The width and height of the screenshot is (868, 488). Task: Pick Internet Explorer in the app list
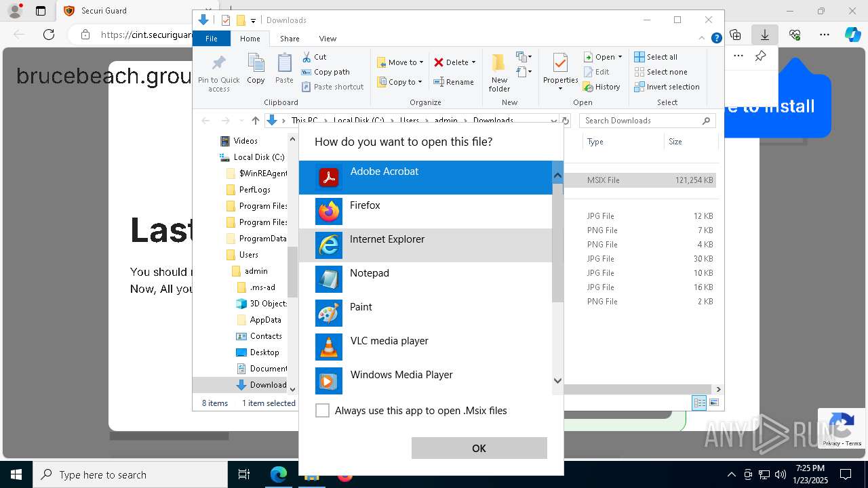pyautogui.click(x=425, y=245)
